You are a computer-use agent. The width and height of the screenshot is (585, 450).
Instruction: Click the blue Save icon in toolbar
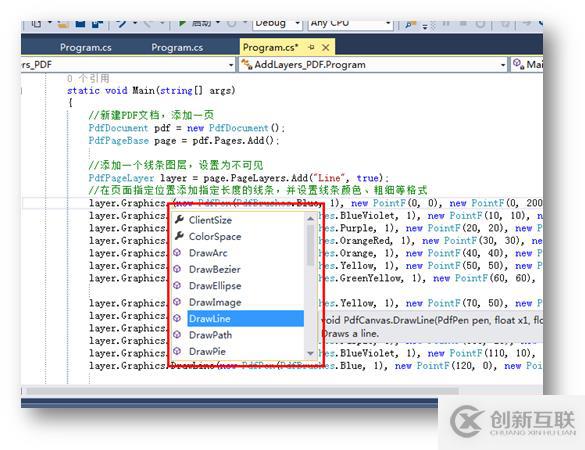pos(81,24)
